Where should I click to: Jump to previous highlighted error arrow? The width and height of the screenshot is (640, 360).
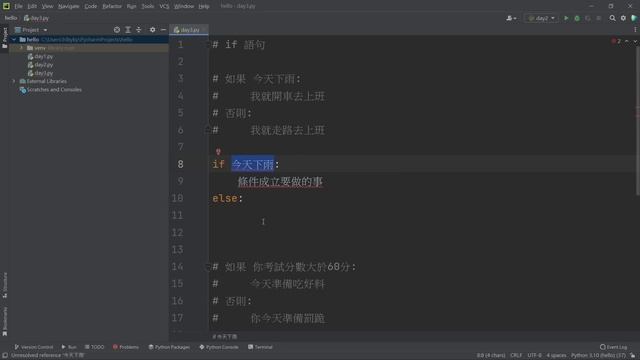pos(627,41)
